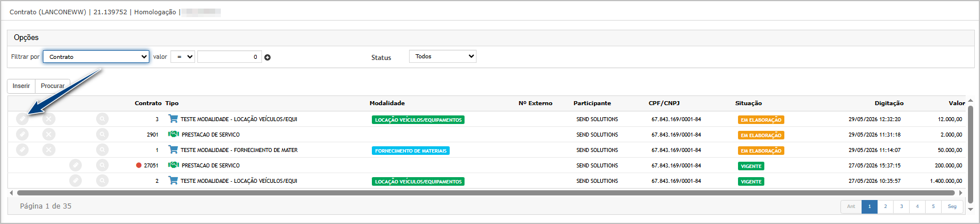Click the Inserir tab

pyautogui.click(x=21, y=86)
